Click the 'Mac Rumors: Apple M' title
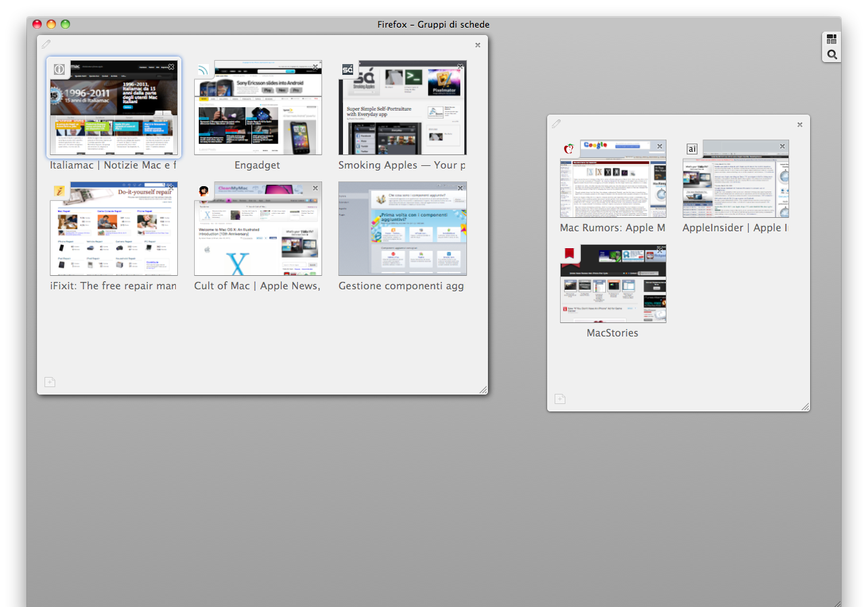This screenshot has width=868, height=607. [613, 228]
